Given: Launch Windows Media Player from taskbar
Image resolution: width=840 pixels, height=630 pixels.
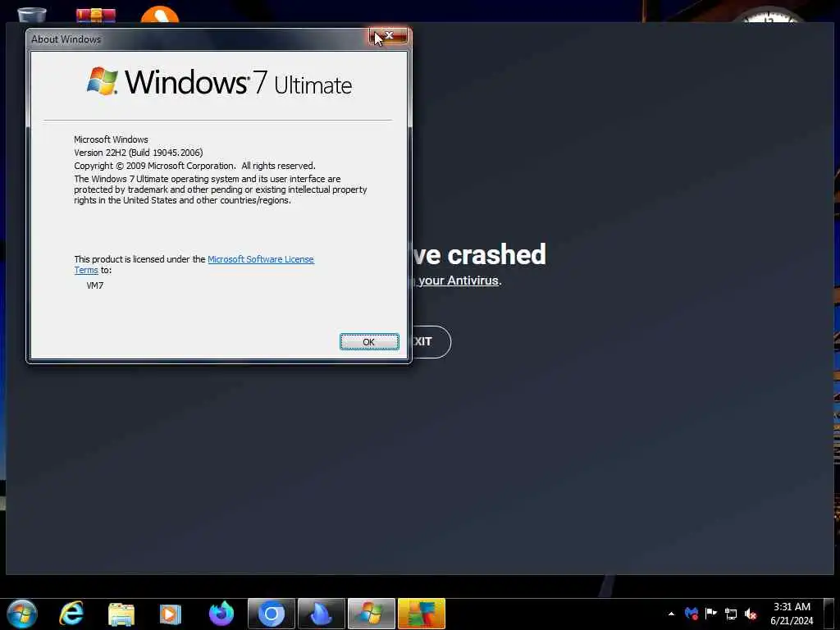Looking at the screenshot, I should pyautogui.click(x=171, y=614).
